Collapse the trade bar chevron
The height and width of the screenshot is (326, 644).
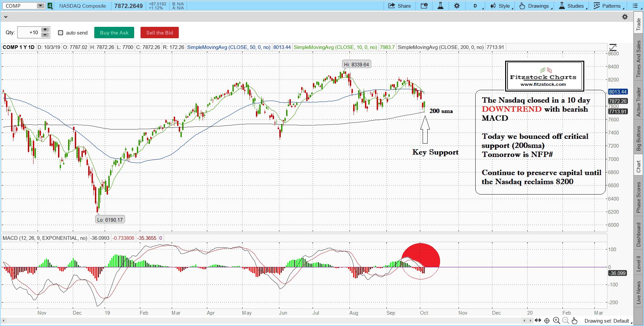click(x=6, y=17)
